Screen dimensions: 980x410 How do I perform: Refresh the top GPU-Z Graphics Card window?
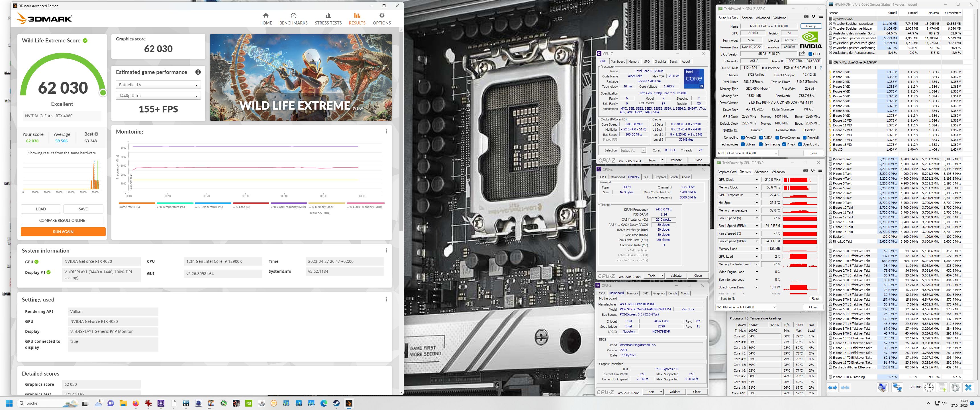coord(813,17)
